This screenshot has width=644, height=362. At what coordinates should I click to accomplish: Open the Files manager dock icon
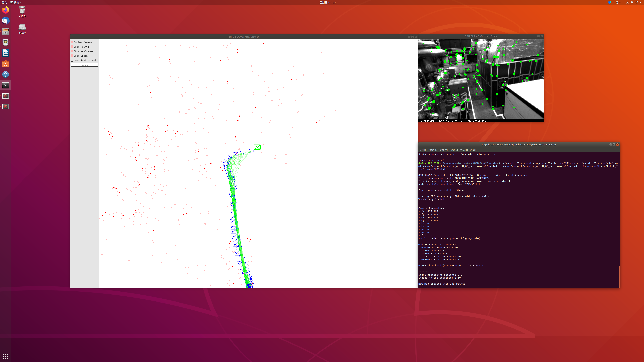tap(6, 31)
